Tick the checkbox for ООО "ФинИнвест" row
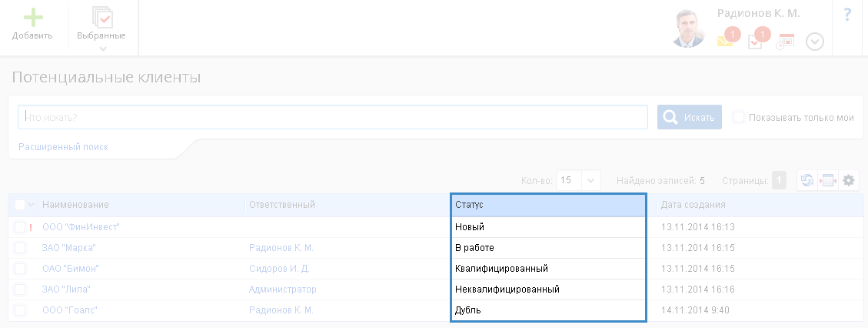Screen dimensions: 868x328 (20, 227)
